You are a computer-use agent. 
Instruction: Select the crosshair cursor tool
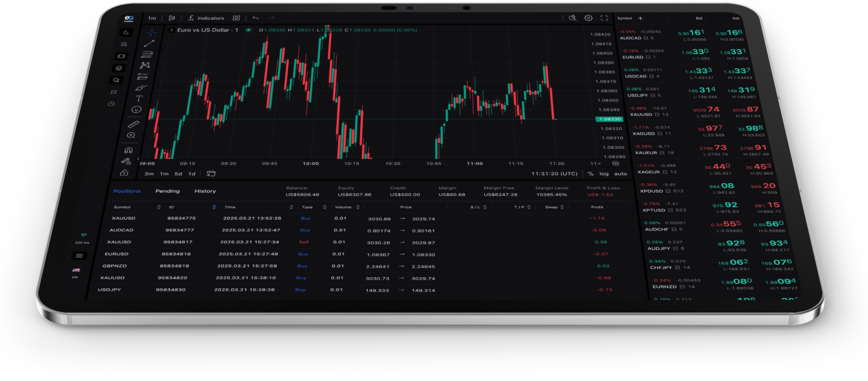pyautogui.click(x=150, y=32)
